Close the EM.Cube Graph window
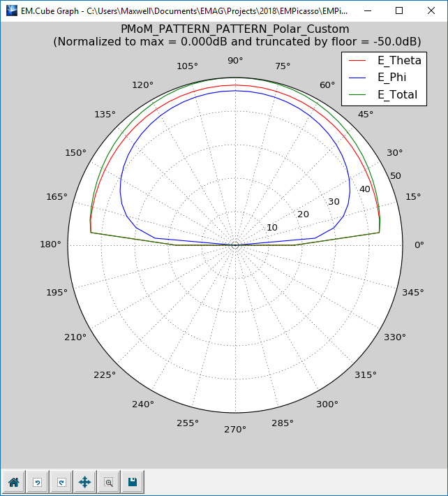 [431, 10]
